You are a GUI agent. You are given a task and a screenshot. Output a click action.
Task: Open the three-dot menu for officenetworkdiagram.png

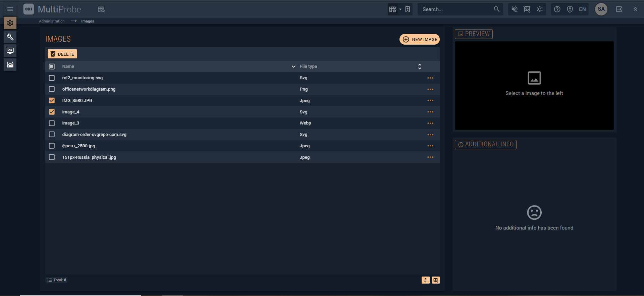click(x=430, y=89)
